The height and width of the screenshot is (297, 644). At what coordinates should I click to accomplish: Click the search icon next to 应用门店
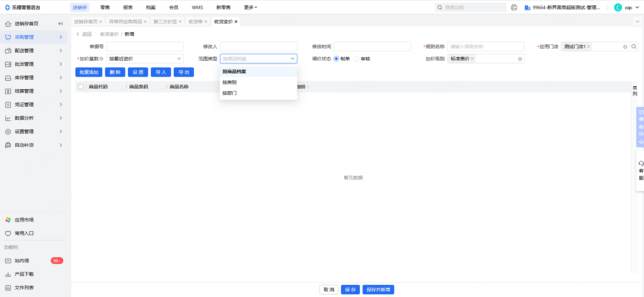(x=634, y=47)
